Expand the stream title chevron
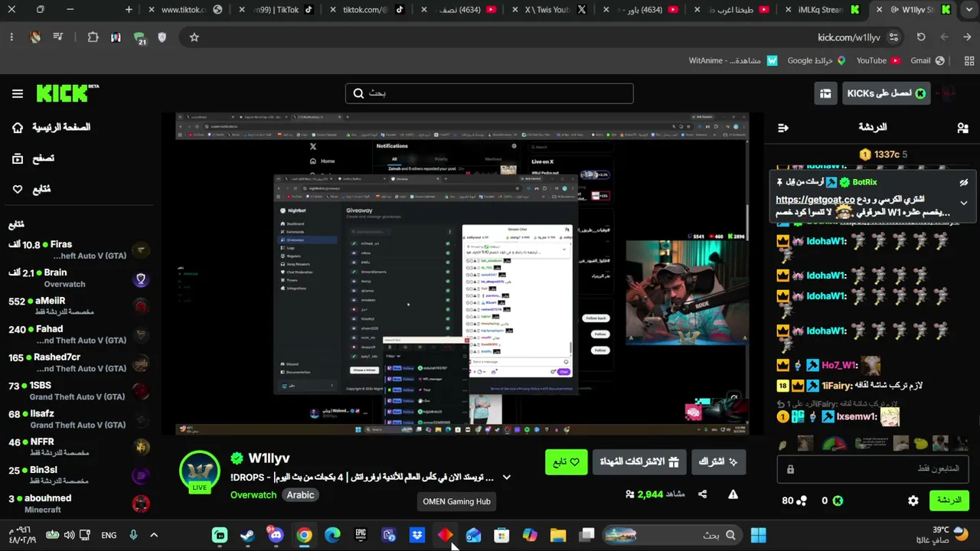This screenshot has height=551, width=980. 506,477
